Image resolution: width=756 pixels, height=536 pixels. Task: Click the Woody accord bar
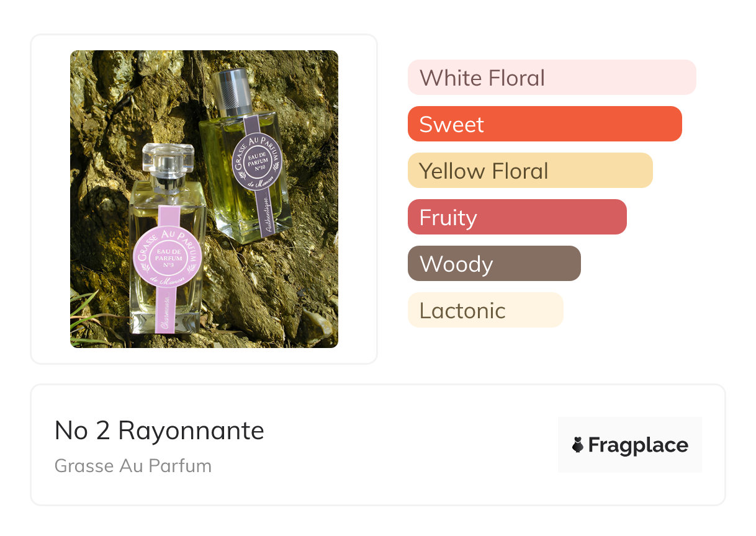pyautogui.click(x=493, y=264)
